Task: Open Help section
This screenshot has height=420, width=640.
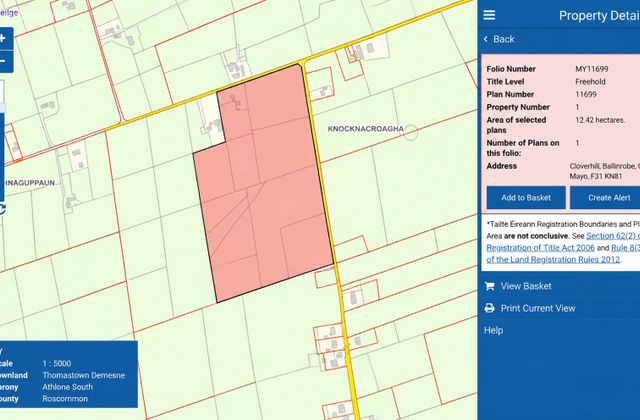Action: [x=493, y=330]
